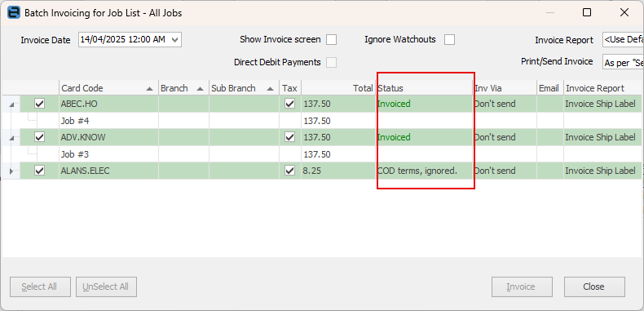
Task: Toggle the Direct Debit Payments checkbox
Action: click(x=331, y=63)
